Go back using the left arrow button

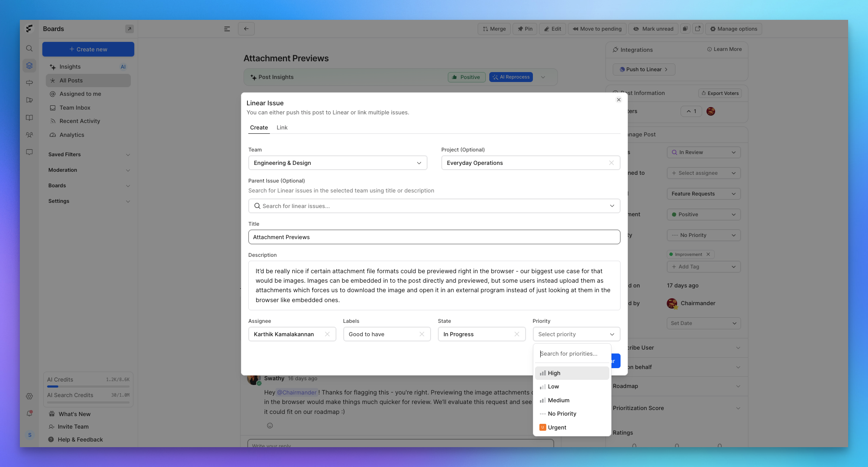tap(246, 29)
